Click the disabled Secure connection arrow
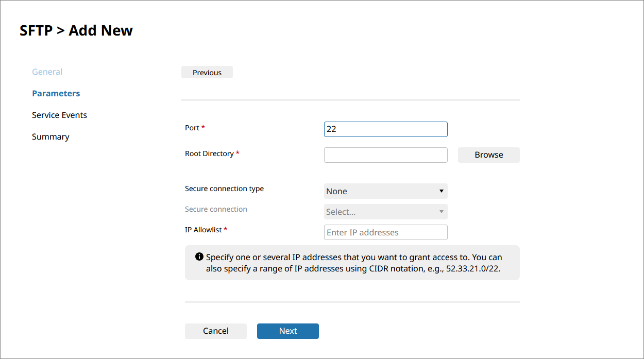The image size is (644, 359). pos(441,212)
